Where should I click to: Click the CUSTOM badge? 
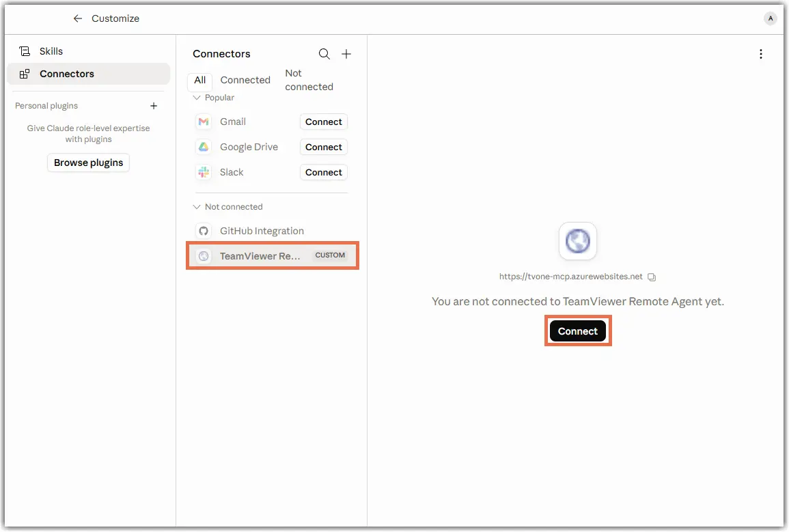[x=330, y=255]
